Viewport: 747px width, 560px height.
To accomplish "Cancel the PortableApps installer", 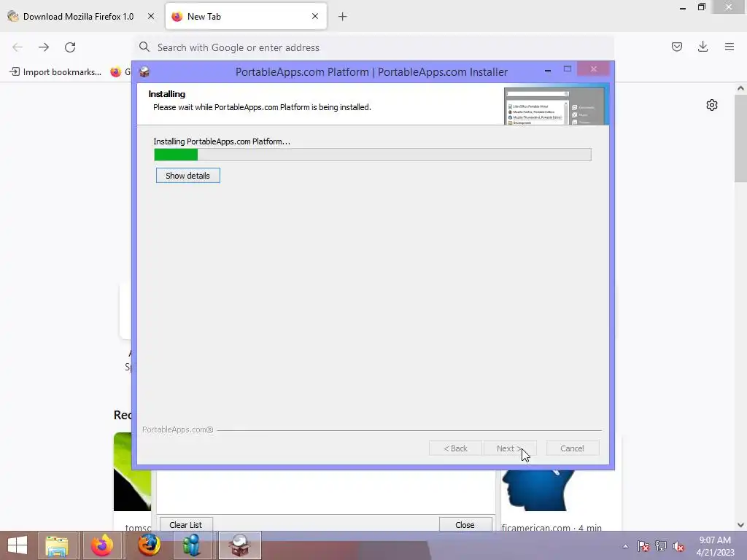I will pyautogui.click(x=572, y=448).
